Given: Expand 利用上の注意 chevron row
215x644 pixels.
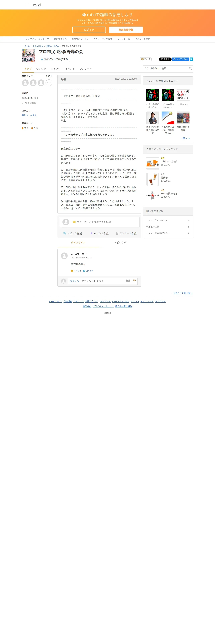Looking at the screenshot, I should [x=168, y=227].
